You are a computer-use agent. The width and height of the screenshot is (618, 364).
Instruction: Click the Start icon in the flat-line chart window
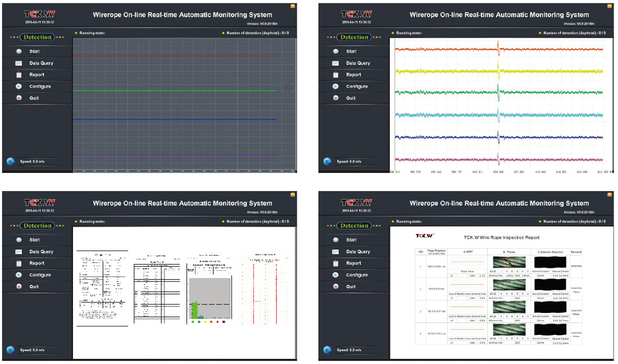pyautogui.click(x=19, y=52)
